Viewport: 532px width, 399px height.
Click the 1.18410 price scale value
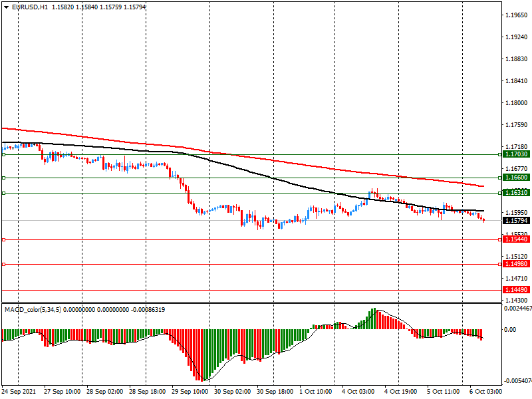tap(517, 80)
